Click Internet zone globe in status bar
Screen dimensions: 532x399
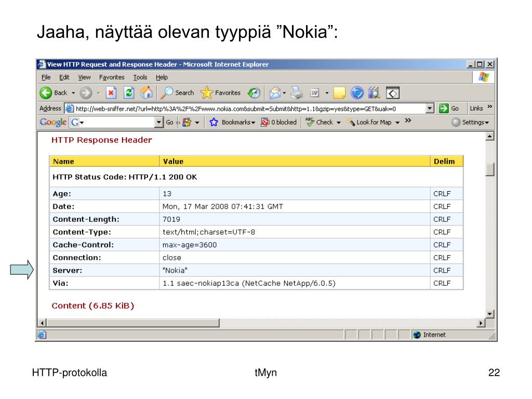click(417, 335)
